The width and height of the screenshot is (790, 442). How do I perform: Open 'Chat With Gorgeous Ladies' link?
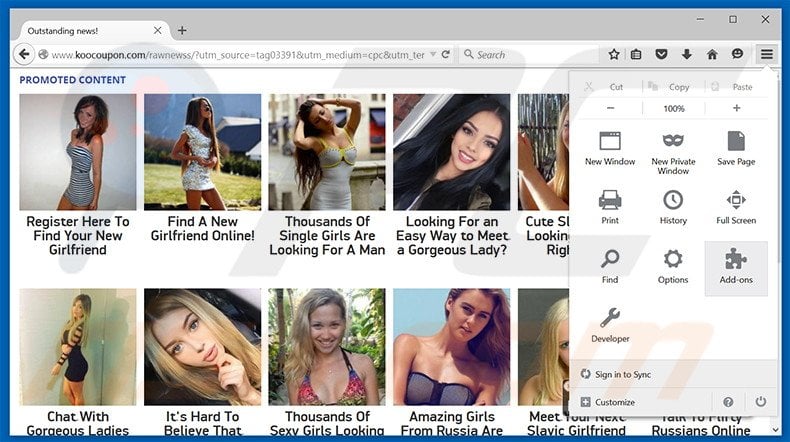78,423
